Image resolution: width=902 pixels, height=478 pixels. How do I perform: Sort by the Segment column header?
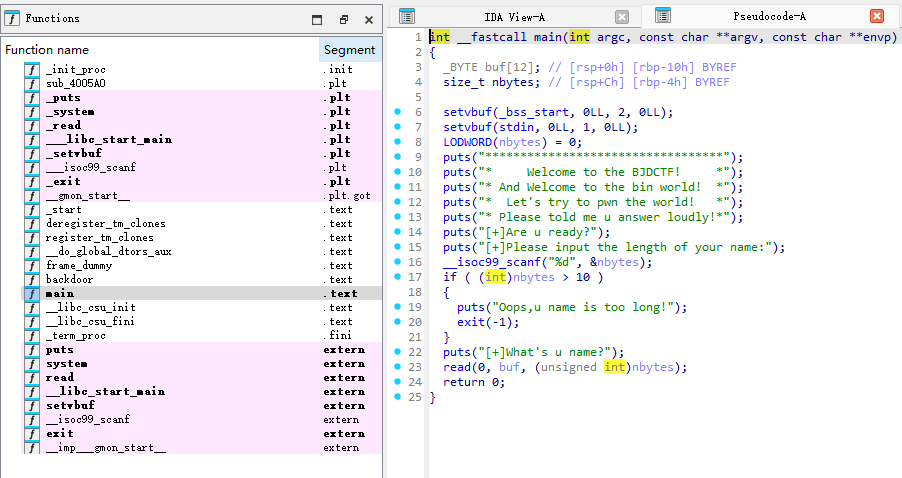click(x=350, y=50)
